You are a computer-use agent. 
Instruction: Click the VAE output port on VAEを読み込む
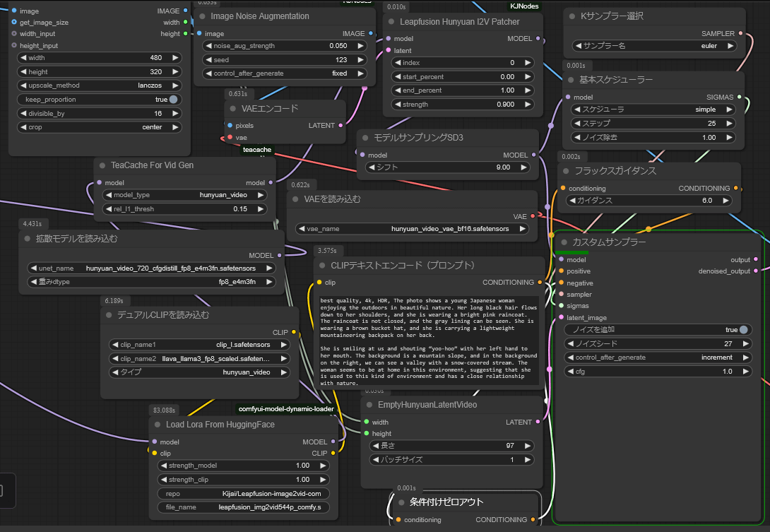[x=533, y=216]
